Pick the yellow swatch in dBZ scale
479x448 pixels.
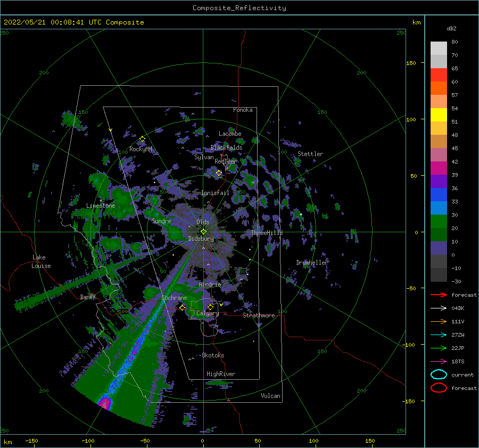(x=439, y=115)
